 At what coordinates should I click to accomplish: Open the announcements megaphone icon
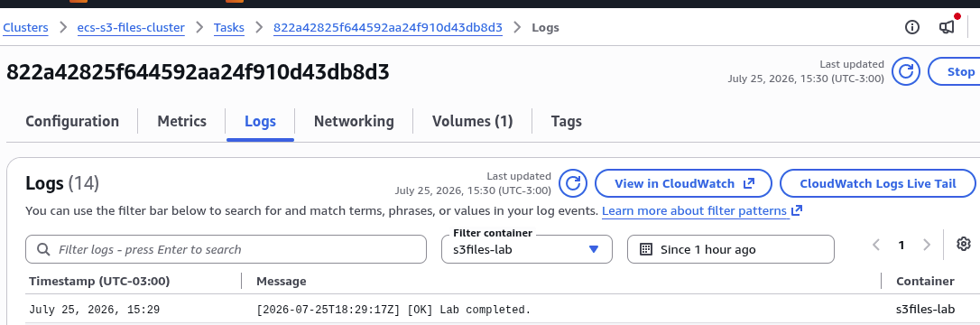click(x=947, y=27)
